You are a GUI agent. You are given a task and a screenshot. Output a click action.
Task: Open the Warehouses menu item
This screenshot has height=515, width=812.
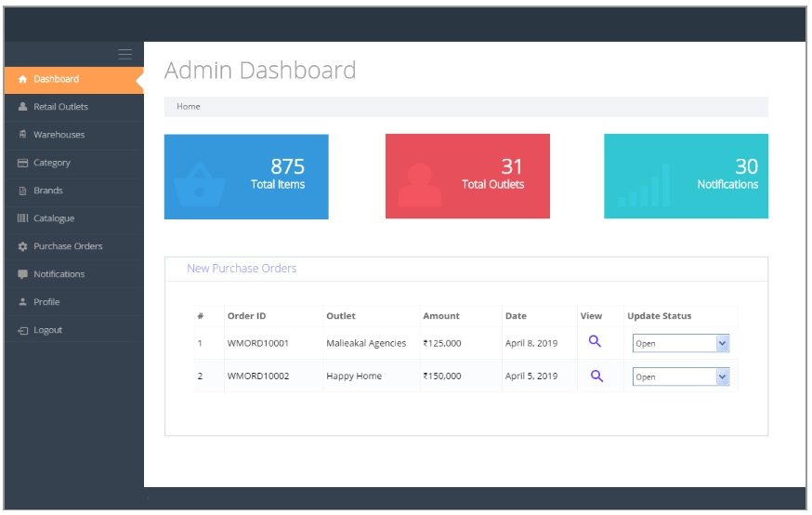59,135
